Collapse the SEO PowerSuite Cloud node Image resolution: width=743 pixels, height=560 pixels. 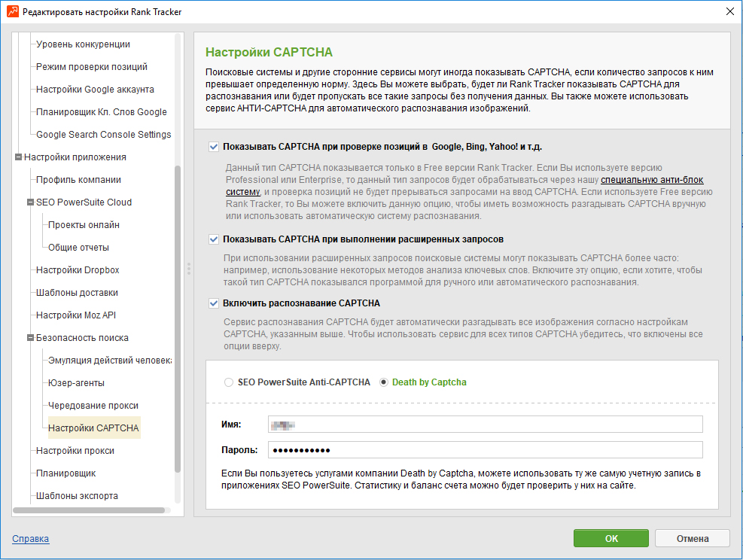tap(30, 202)
